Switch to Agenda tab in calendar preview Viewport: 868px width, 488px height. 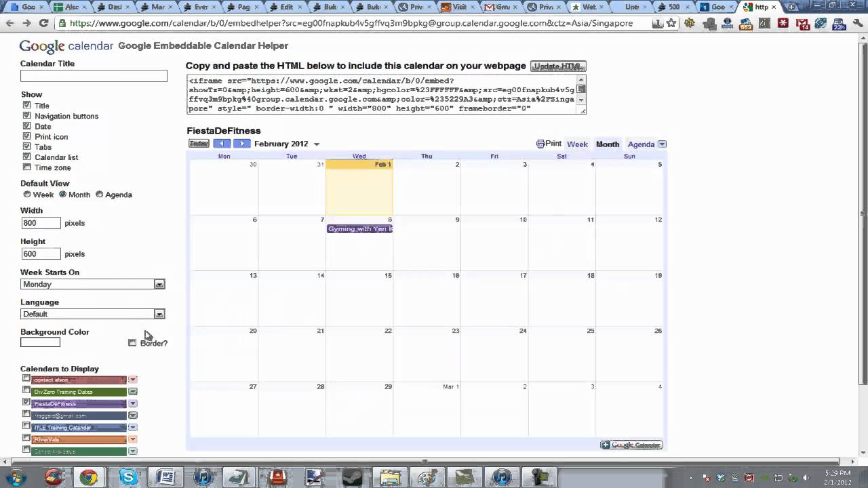pyautogui.click(x=641, y=144)
